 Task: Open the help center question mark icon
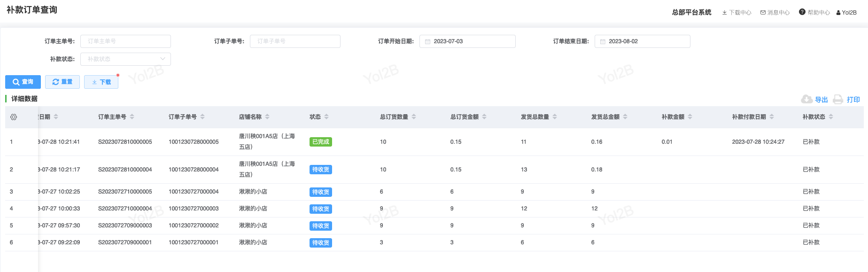(802, 12)
